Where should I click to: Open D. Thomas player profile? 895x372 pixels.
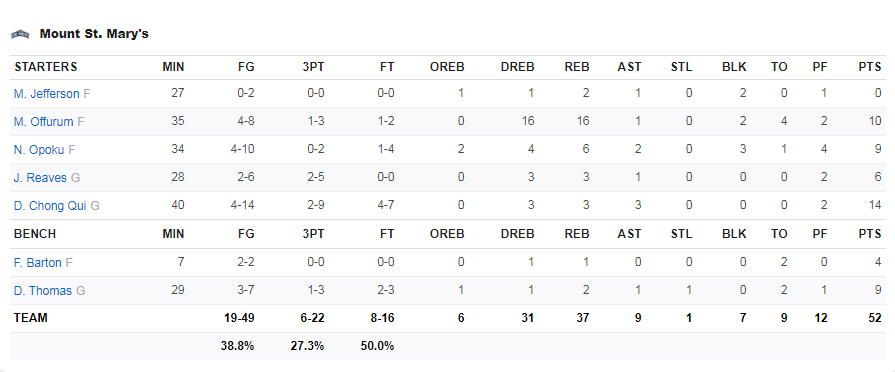pos(43,291)
